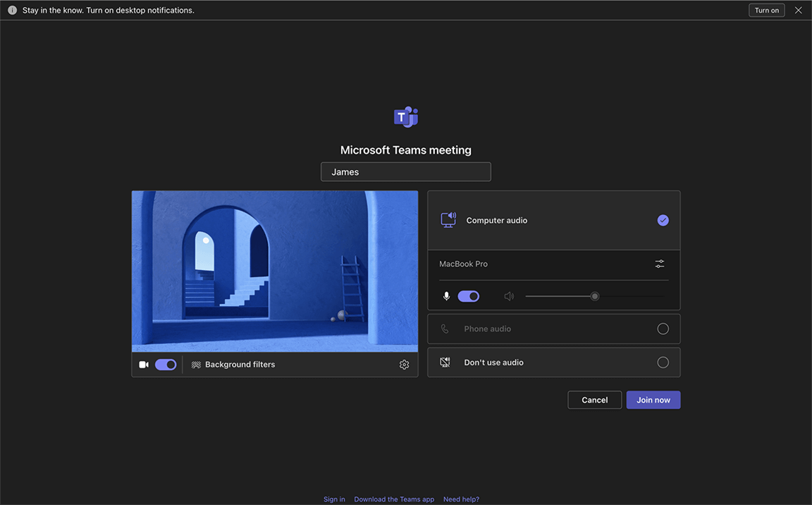Viewport: 812px width, 505px height.
Task: Open the MacBook Pro device selector
Action: pos(553,264)
